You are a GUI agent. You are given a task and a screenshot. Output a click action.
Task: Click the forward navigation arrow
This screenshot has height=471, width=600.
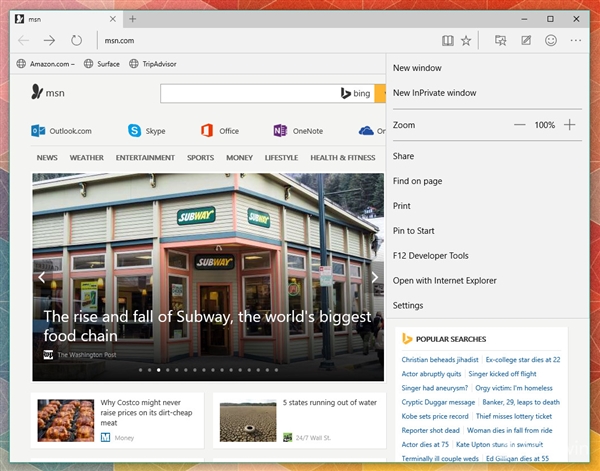click(x=49, y=41)
